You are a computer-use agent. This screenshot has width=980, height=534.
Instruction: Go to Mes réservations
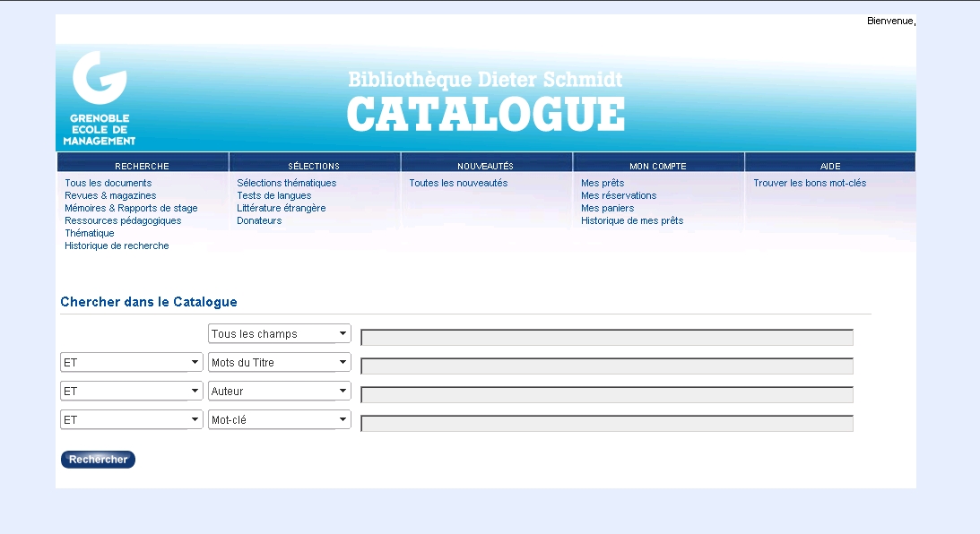coord(619,195)
